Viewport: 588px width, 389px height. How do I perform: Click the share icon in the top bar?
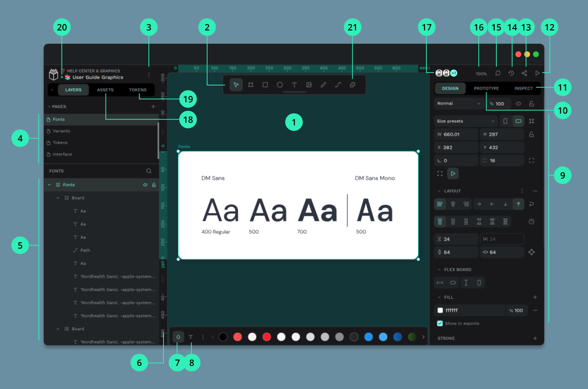[x=524, y=73]
